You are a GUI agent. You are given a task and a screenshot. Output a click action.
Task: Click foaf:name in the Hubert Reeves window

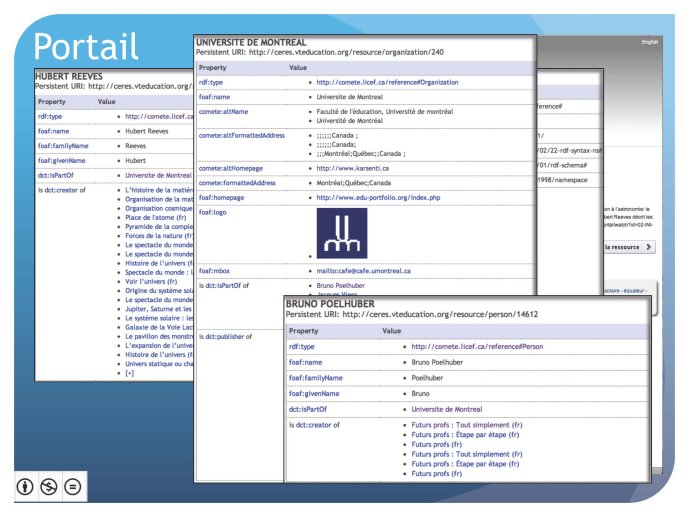(x=53, y=131)
